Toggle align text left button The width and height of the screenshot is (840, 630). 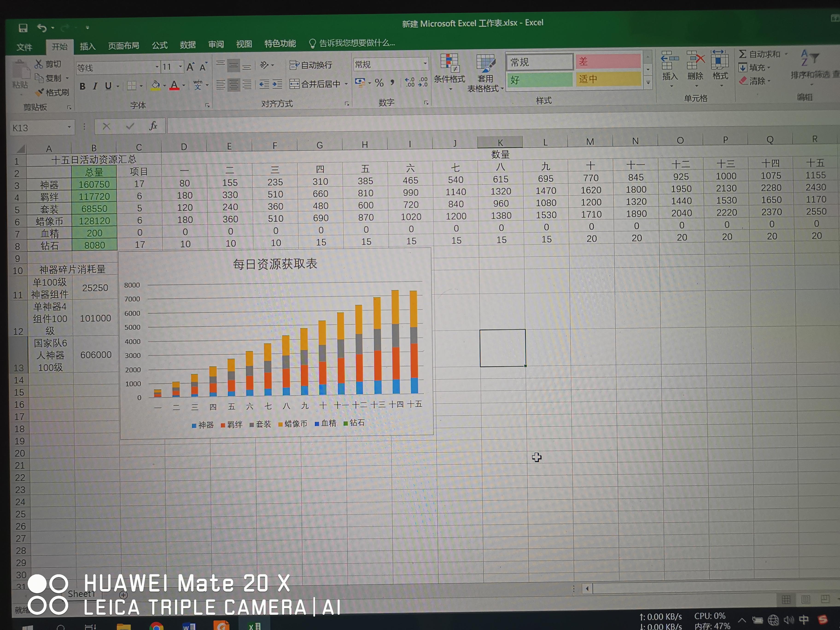click(220, 85)
